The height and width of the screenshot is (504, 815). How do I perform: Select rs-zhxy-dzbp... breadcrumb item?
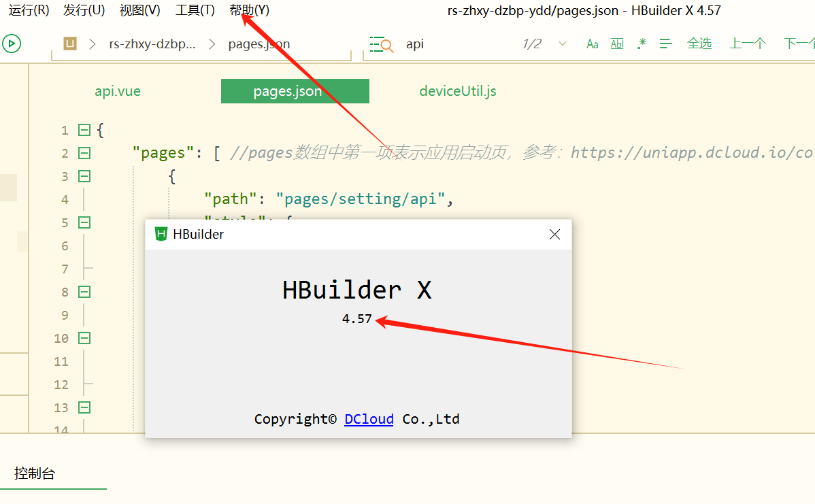[152, 44]
